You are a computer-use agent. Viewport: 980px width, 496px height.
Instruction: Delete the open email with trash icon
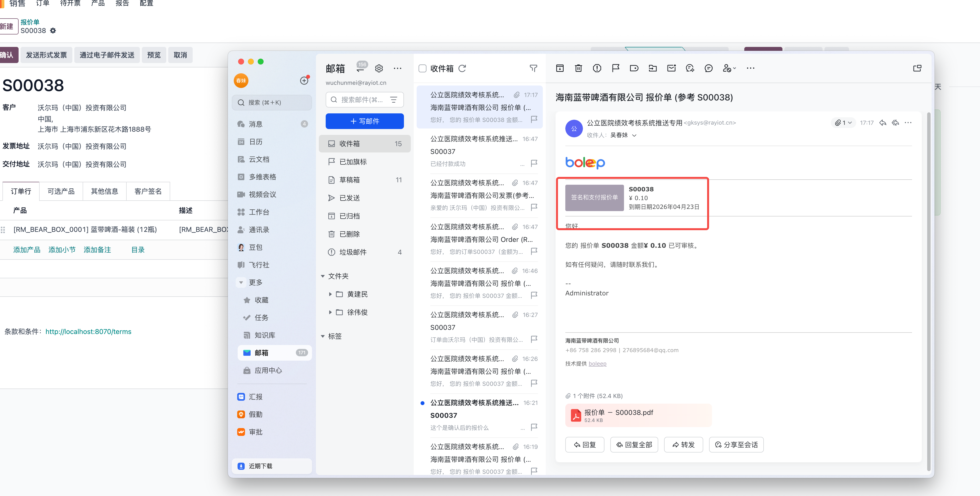click(x=578, y=68)
